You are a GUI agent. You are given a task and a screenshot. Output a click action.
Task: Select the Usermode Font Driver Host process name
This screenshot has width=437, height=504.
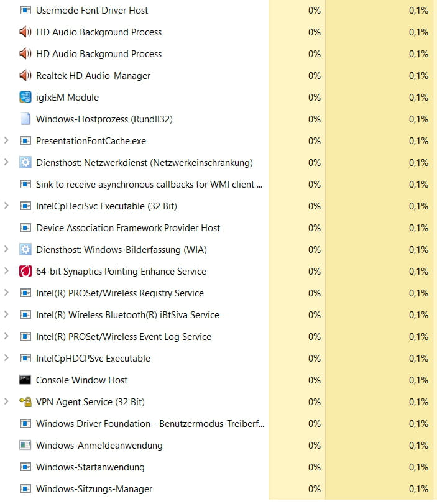point(92,11)
